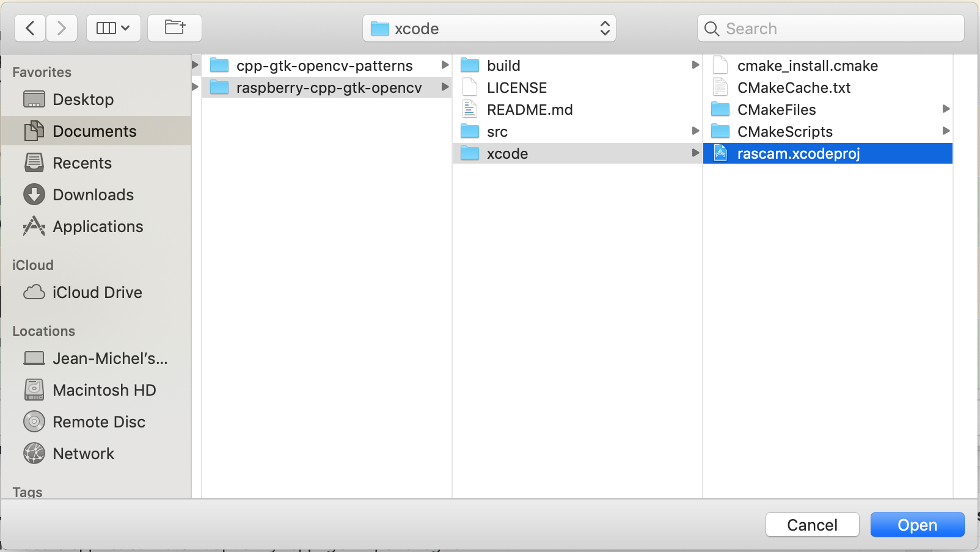Click the Applications sidebar icon

(x=34, y=226)
